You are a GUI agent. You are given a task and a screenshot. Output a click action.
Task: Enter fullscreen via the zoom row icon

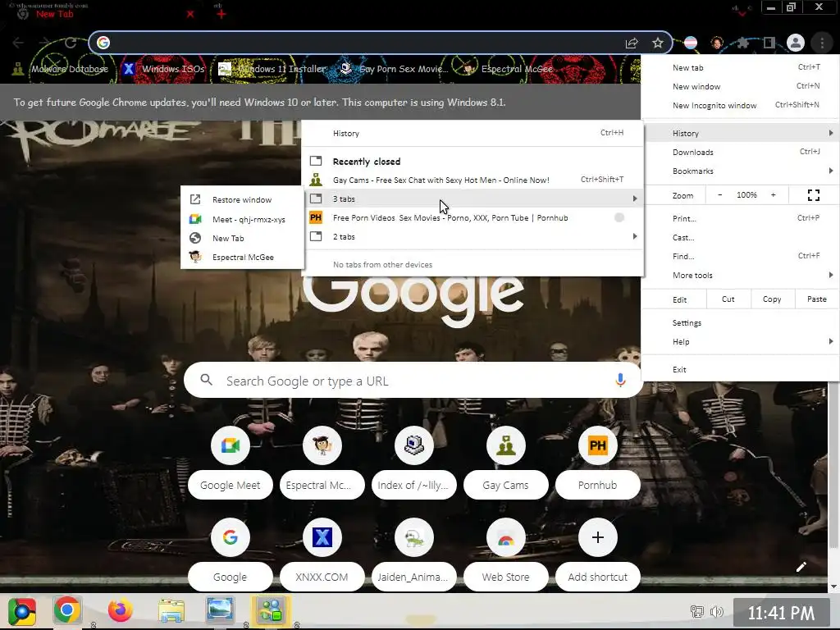click(813, 195)
